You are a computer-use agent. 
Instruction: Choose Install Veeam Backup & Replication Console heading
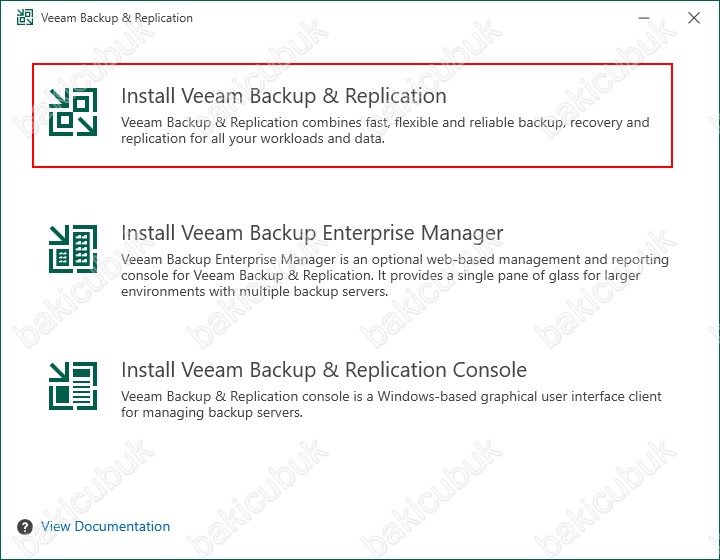[323, 370]
